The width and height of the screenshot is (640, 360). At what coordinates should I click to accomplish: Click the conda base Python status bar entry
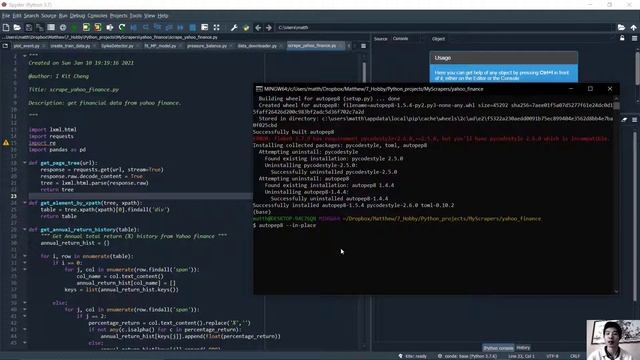(x=467, y=356)
